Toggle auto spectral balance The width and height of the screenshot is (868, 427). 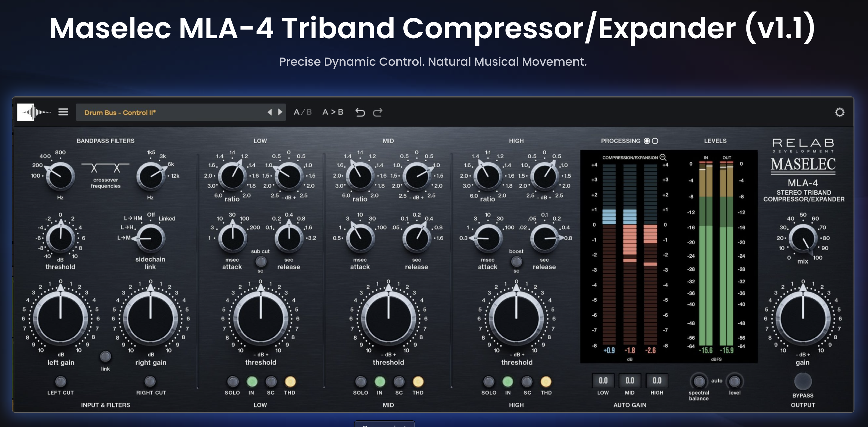pyautogui.click(x=699, y=382)
